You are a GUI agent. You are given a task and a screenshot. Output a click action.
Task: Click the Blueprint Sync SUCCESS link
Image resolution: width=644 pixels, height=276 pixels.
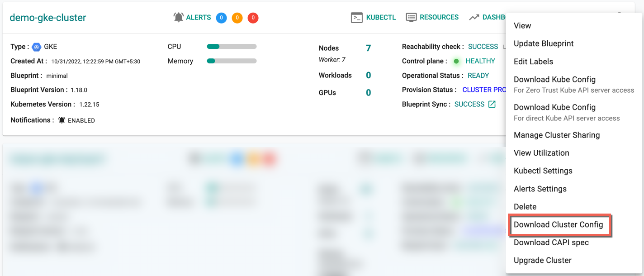click(469, 104)
